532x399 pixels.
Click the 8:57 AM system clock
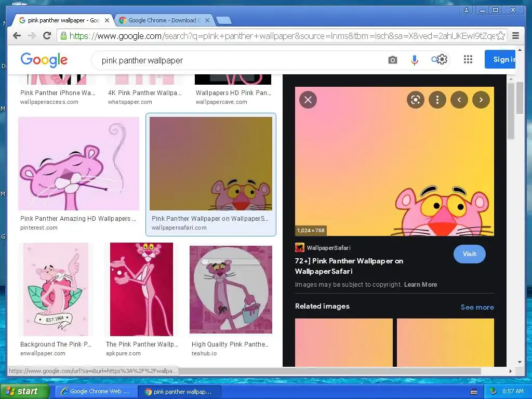[x=513, y=392]
